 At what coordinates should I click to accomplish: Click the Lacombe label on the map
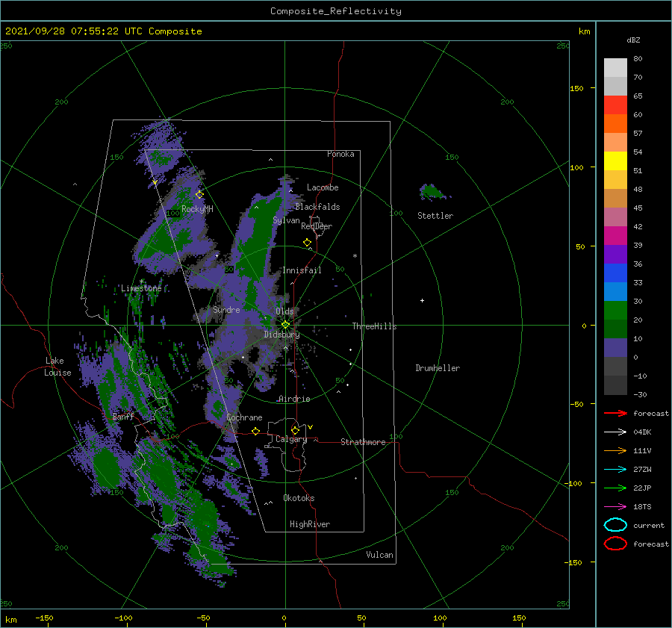323,187
